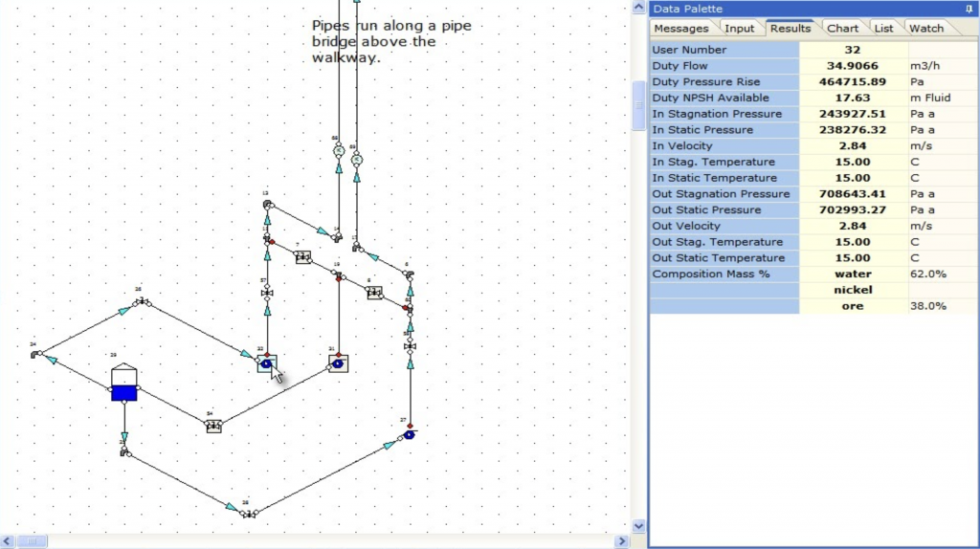Switch to the Messages tab
Viewport: 980px width, 549px height.
(x=680, y=29)
